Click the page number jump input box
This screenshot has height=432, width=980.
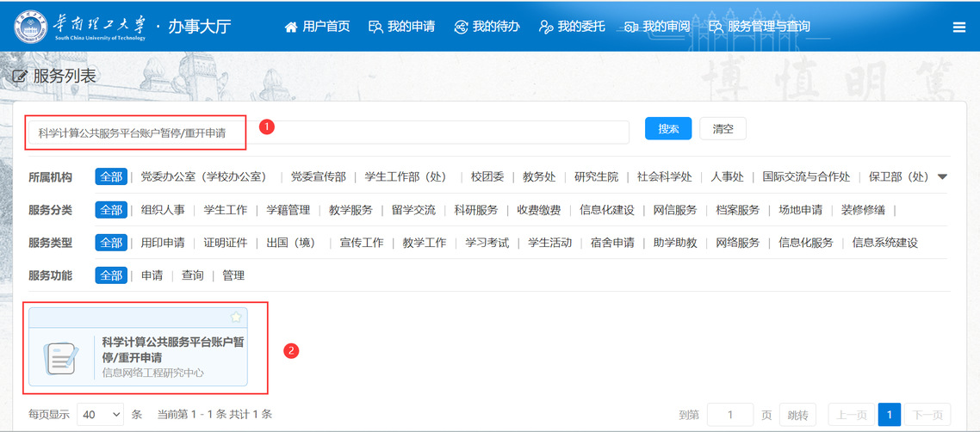click(730, 415)
